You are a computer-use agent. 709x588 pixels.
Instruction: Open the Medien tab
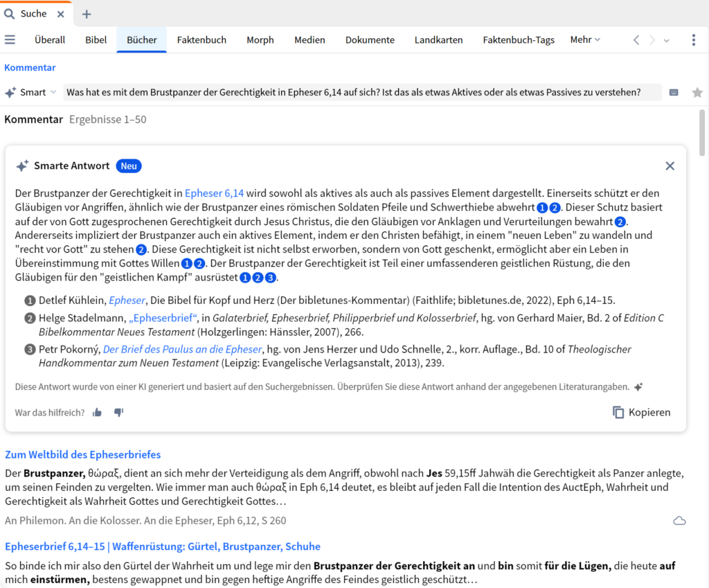[x=309, y=39]
